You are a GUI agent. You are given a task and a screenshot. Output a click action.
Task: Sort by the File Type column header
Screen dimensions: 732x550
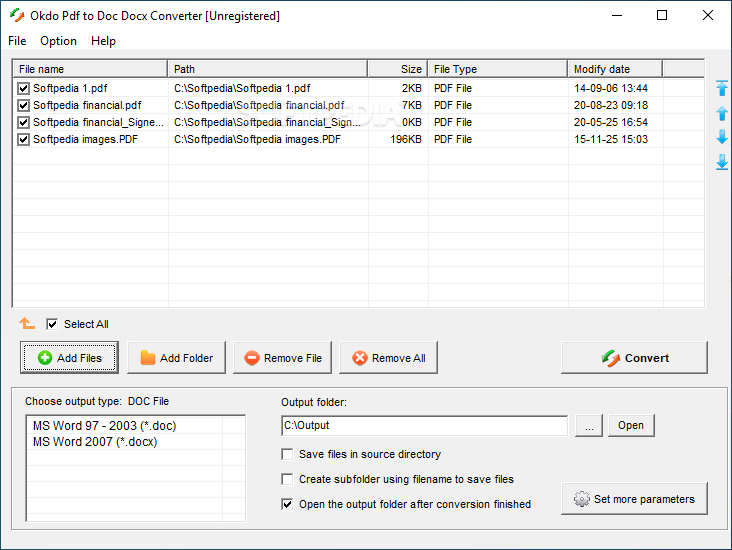[498, 69]
